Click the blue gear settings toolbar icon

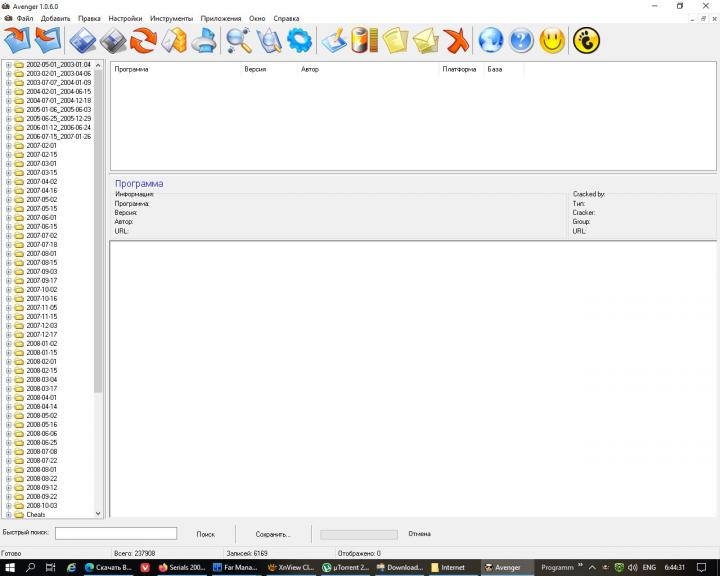click(299, 40)
